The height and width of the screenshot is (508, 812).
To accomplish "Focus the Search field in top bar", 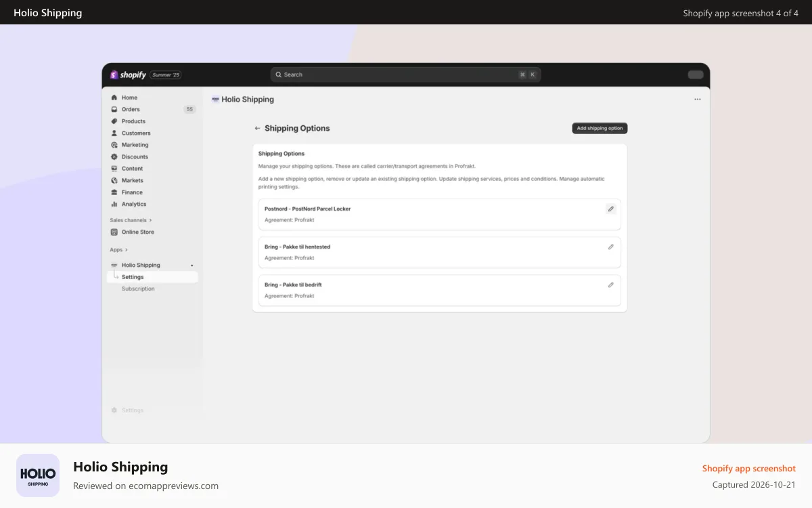I will 405,75.
